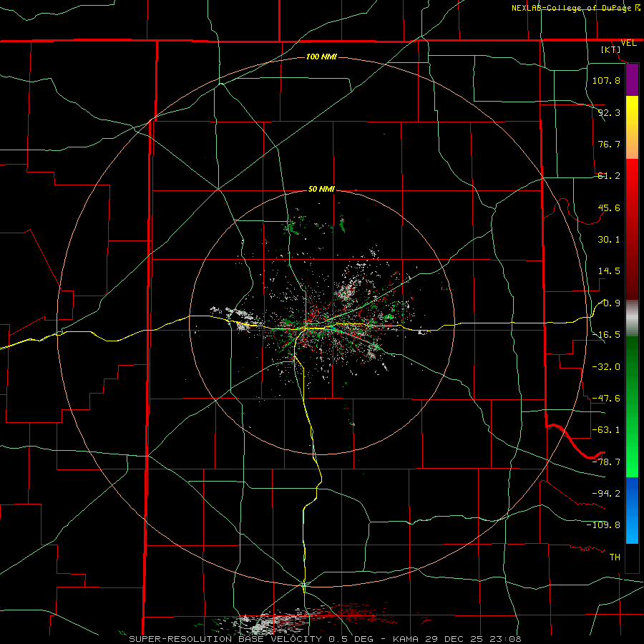644x644 pixels.
Task: Click the -32.0 velocity scale value
Action: (606, 366)
